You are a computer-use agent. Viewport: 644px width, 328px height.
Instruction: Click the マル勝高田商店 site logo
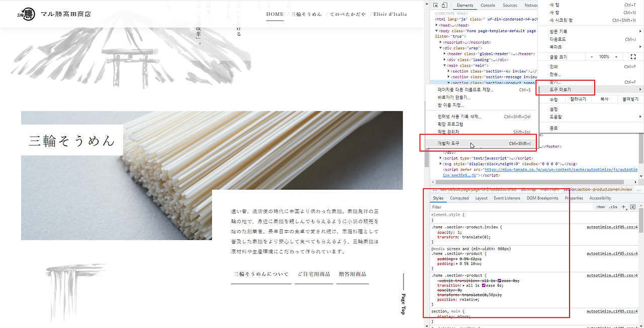[x=54, y=14]
